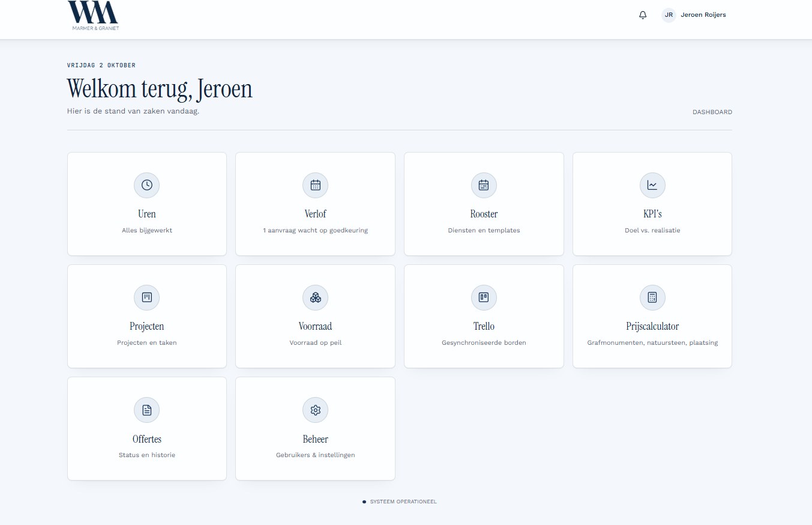Screen dimensions: 812x525
Task: Click 'Doel vs. realisatie' text
Action: click(x=652, y=230)
